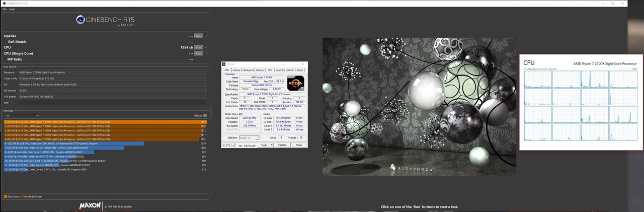The height and width of the screenshot is (212, 644).
Task: Click the Cinebench R15 sphere logo
Action: tap(82, 20)
